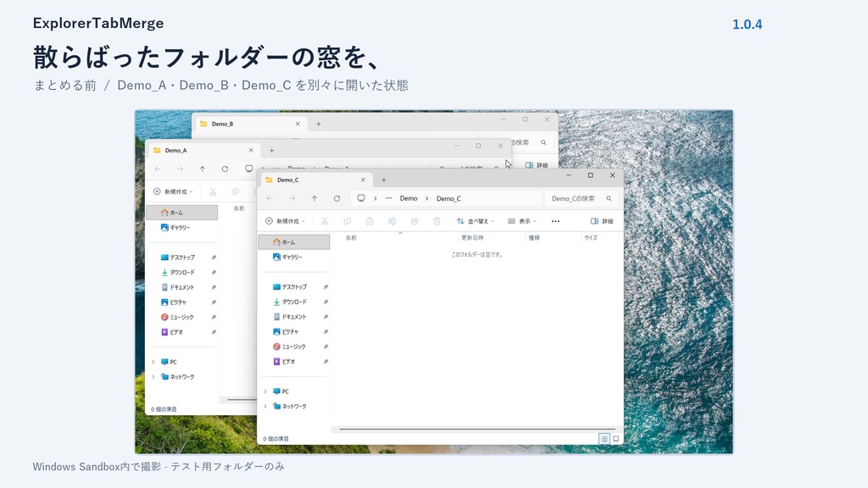Sort by 種類 column in Demo_C

click(x=534, y=238)
